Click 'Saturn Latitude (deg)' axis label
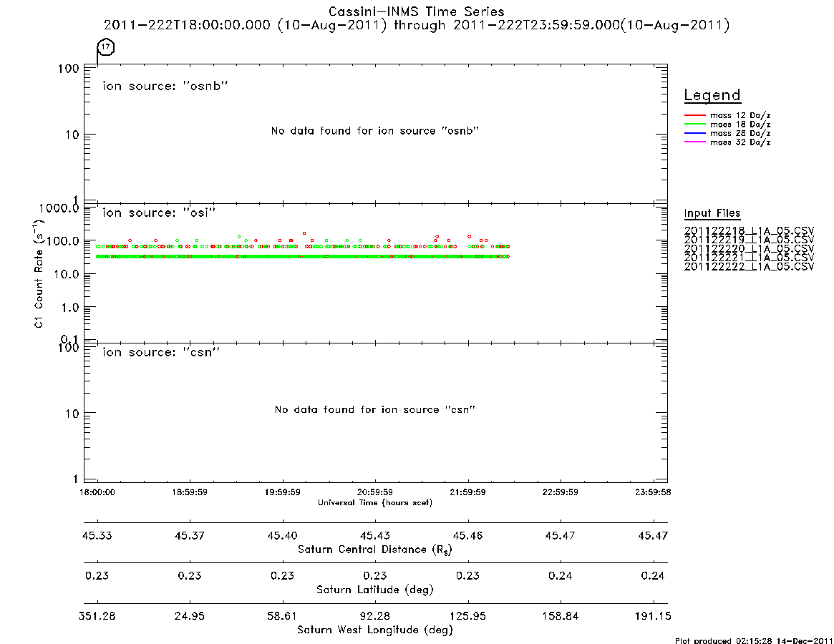Viewport: 834px width, 644px height. [375, 590]
